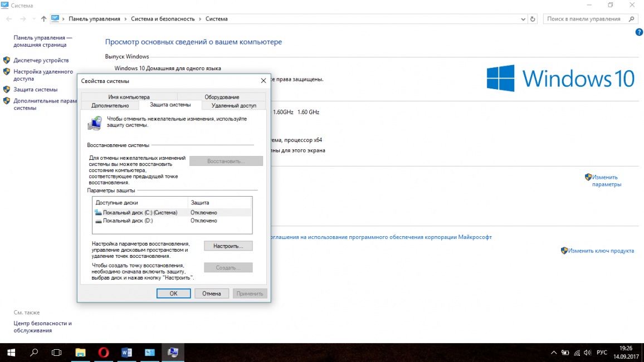Click Изменить параметры link
This screenshot has height=362, width=644.
point(607,180)
